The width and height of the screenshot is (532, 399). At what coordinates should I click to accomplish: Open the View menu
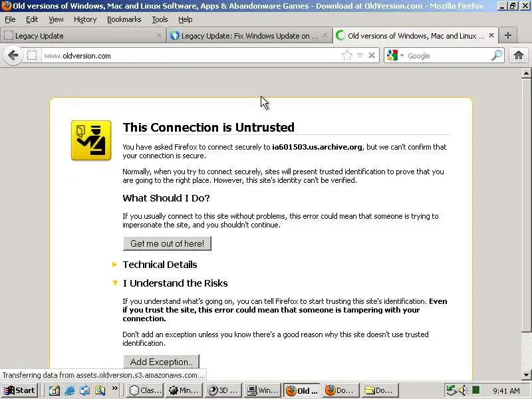[56, 19]
